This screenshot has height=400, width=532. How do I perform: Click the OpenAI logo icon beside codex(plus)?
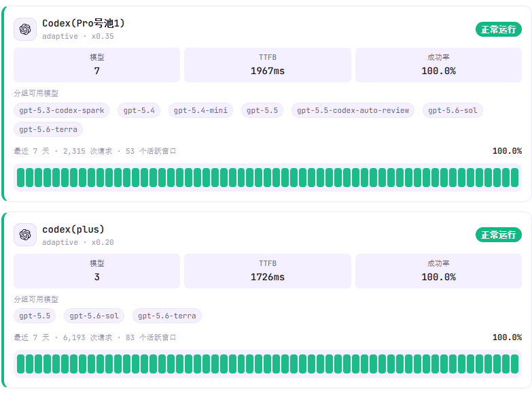(x=25, y=235)
